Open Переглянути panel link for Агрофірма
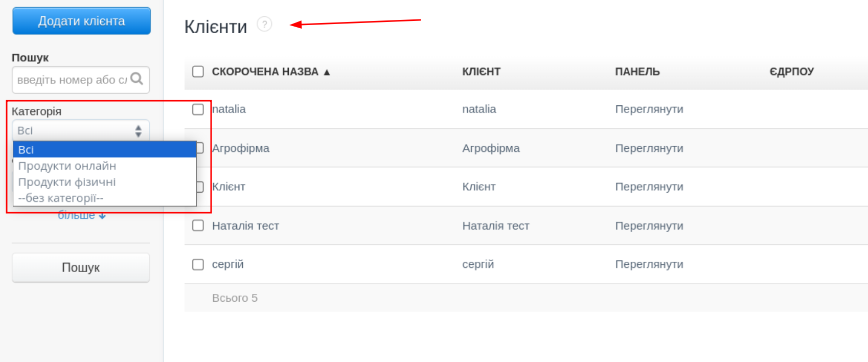 pyautogui.click(x=649, y=148)
